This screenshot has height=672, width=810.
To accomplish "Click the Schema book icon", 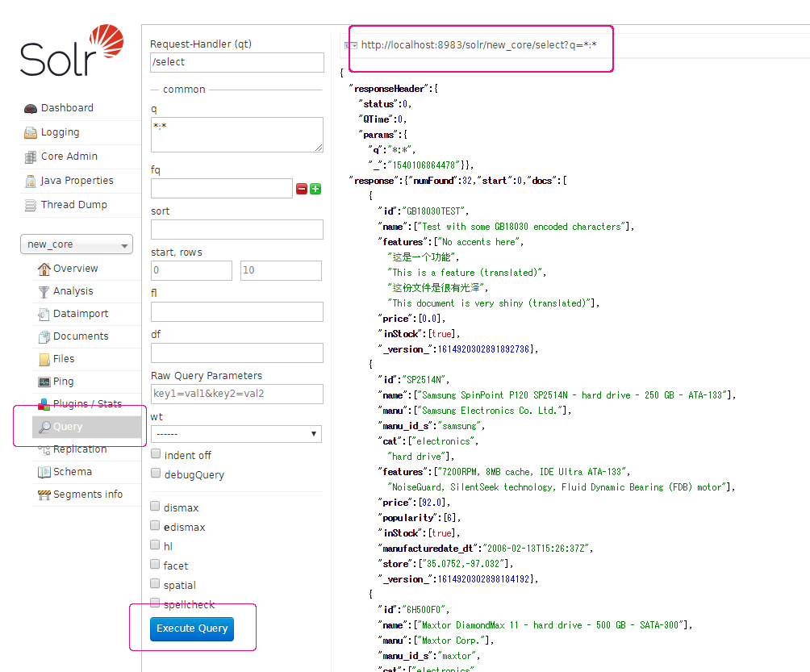I will click(44, 472).
